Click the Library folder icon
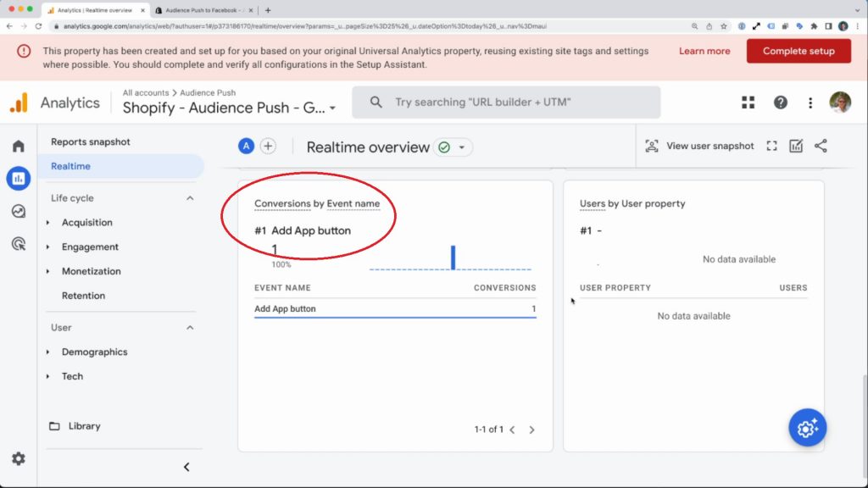 pos(54,426)
